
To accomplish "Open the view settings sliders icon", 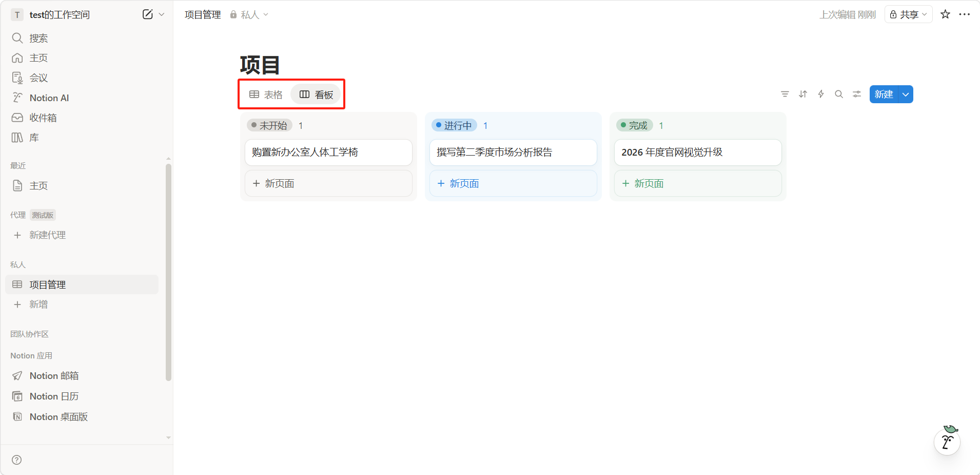I will coord(857,94).
